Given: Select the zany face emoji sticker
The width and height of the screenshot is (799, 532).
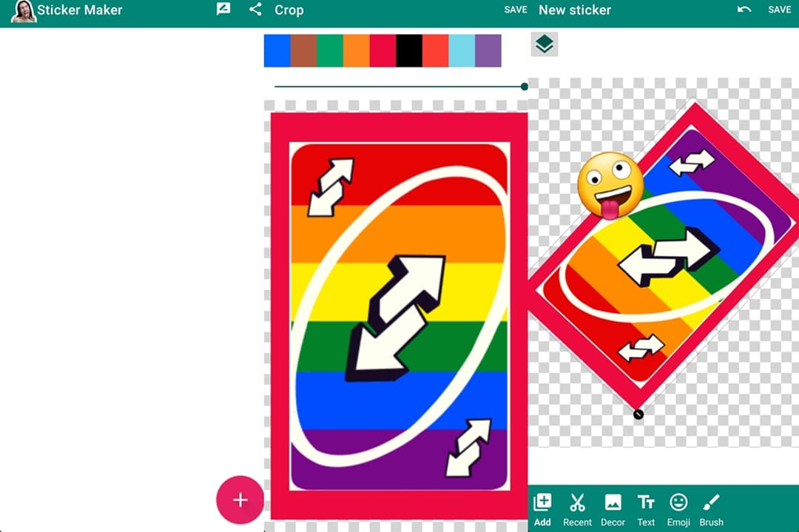Looking at the screenshot, I should (610, 186).
